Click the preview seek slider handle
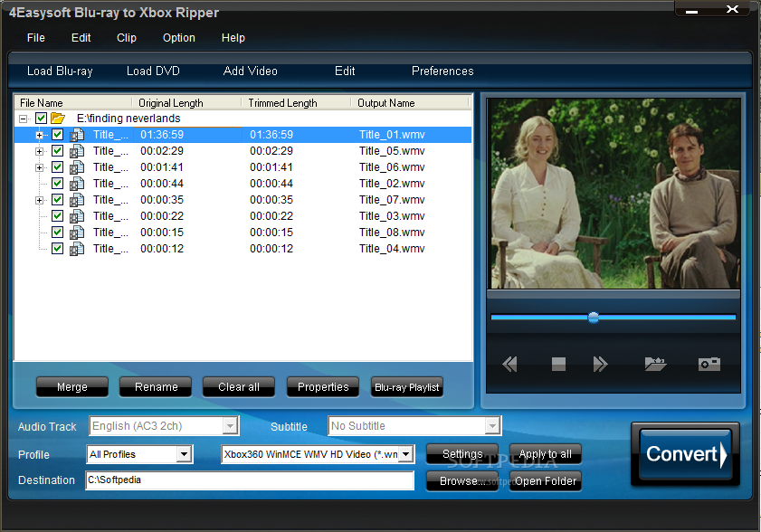Image resolution: width=761 pixels, height=532 pixels. tap(593, 318)
